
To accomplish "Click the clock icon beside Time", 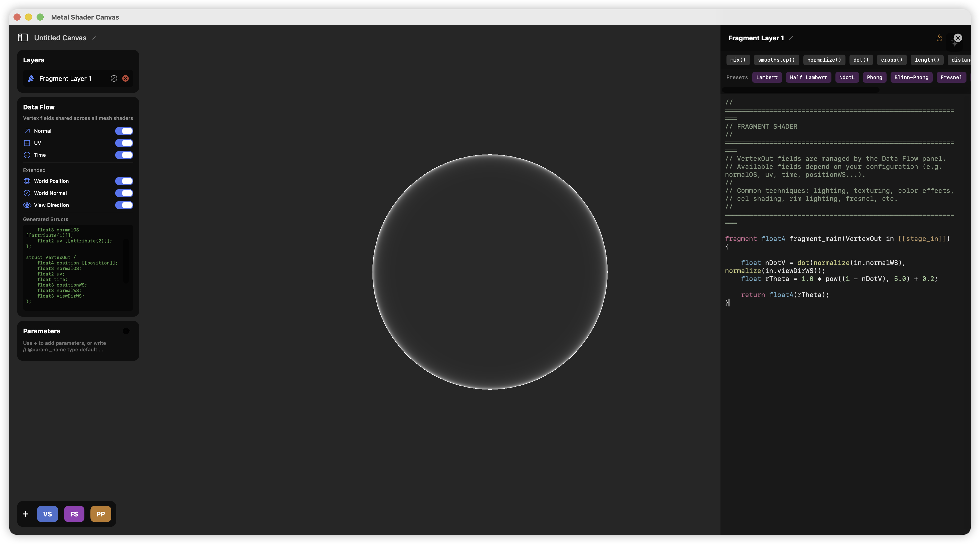I will (x=27, y=155).
